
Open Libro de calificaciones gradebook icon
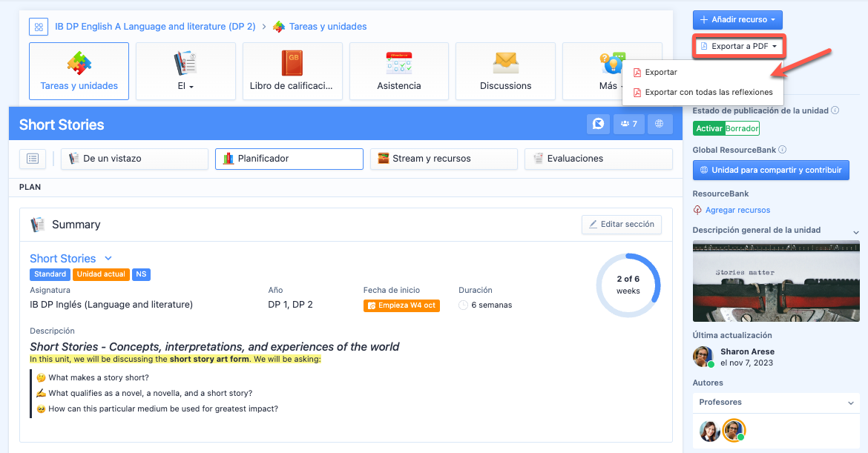coord(292,63)
